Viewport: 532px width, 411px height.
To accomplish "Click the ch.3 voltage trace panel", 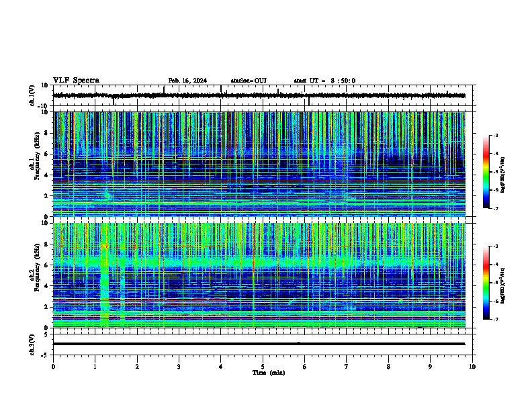I will [x=263, y=345].
